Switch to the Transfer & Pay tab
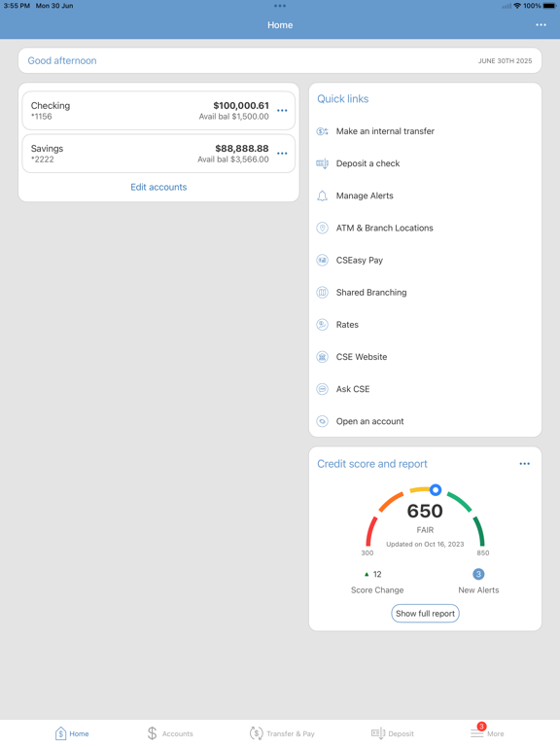The image size is (560, 747). pyautogui.click(x=282, y=733)
